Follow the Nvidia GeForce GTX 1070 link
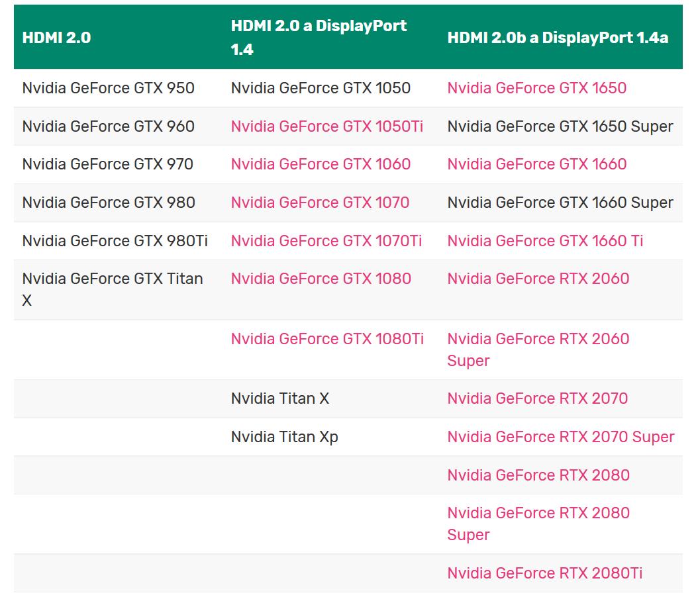Image resolution: width=700 pixels, height=603 pixels. coord(320,203)
